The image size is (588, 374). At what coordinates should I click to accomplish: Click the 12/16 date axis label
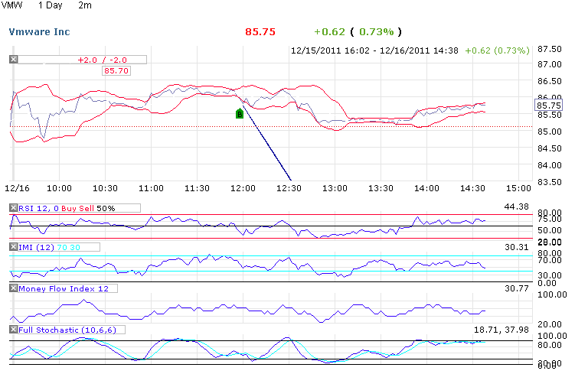(17, 188)
